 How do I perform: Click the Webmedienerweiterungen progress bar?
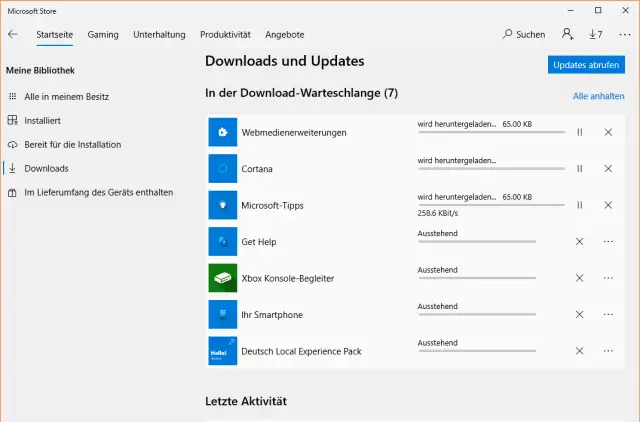(x=490, y=132)
